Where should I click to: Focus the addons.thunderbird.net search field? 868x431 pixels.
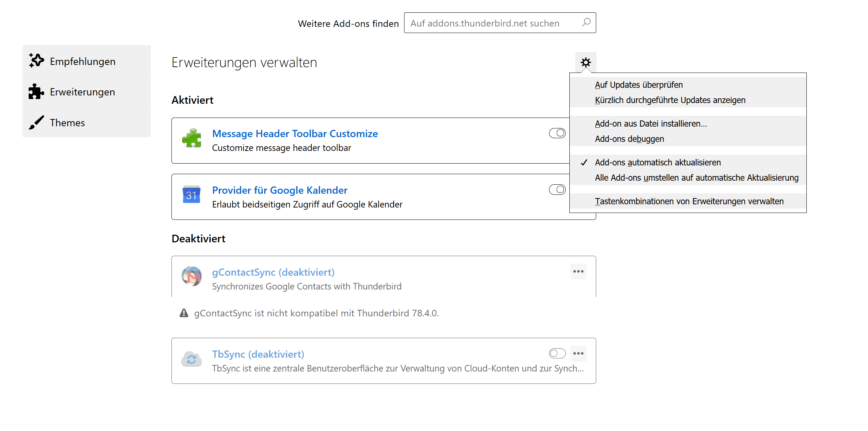point(493,23)
